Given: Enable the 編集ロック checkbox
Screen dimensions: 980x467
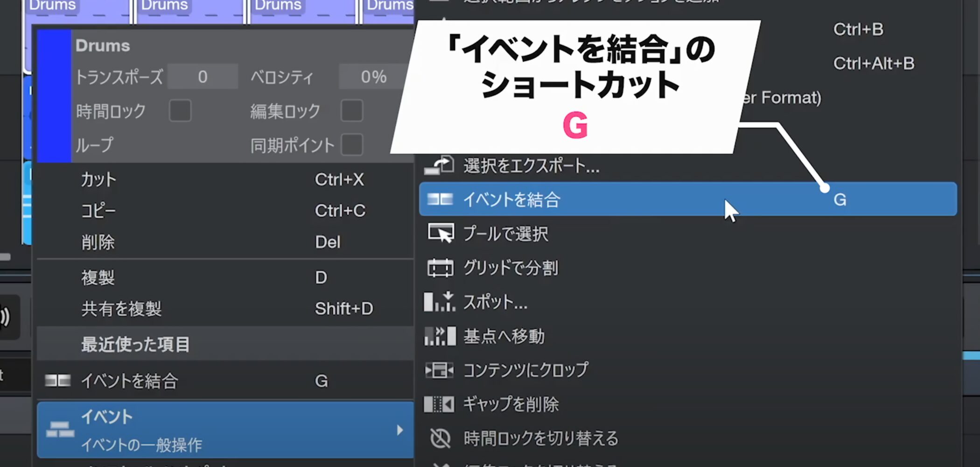Looking at the screenshot, I should 352,111.
